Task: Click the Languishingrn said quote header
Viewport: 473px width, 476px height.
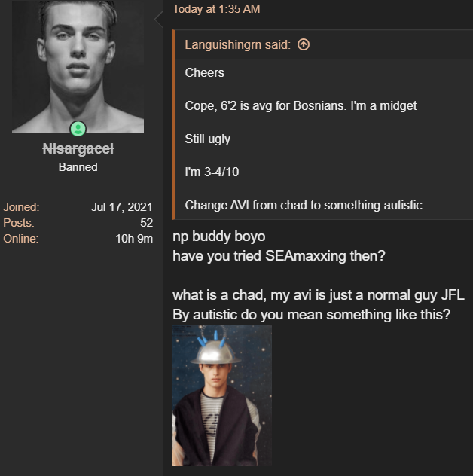Action: point(238,45)
